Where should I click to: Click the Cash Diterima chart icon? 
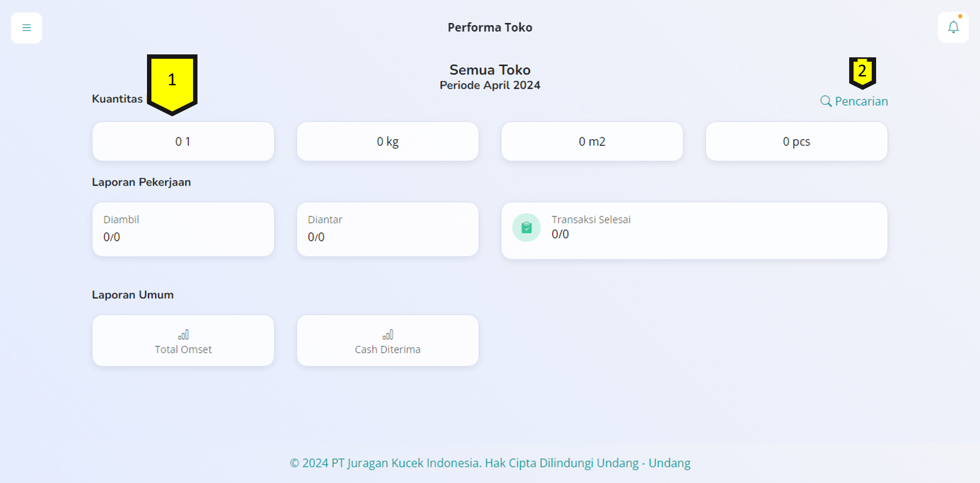click(388, 335)
